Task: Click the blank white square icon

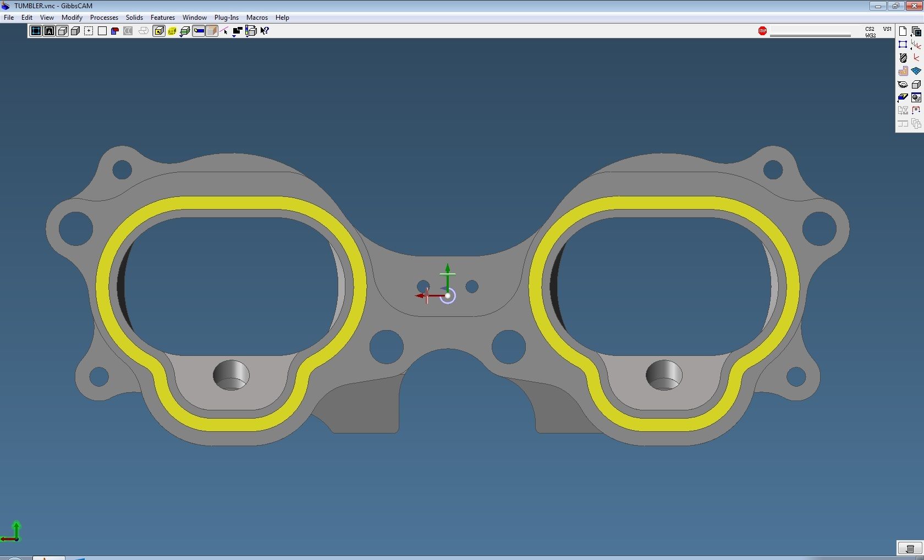Action: (102, 31)
